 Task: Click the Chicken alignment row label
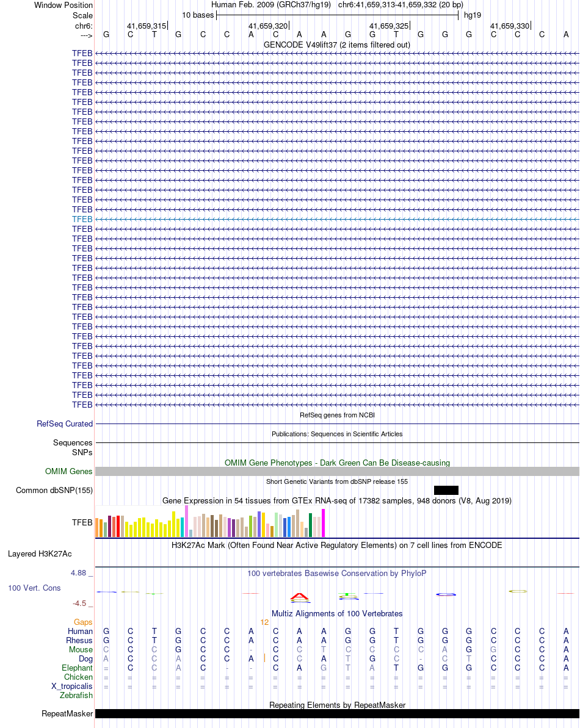[79, 677]
